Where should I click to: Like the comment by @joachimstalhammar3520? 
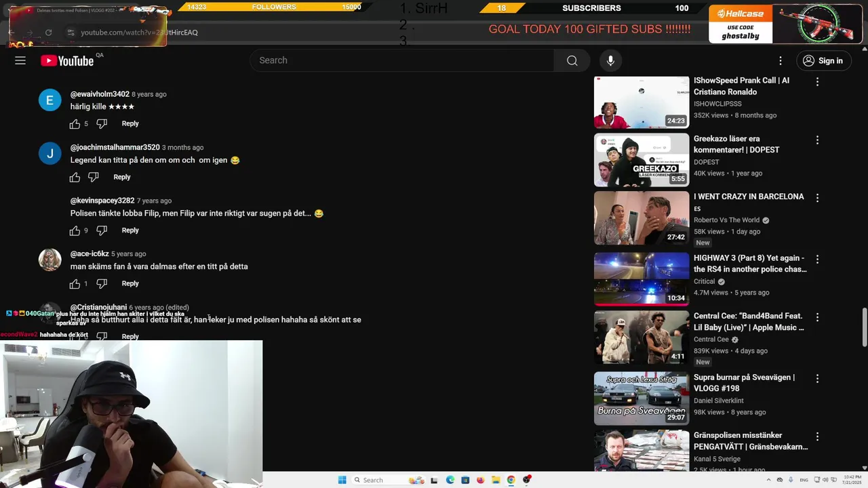coord(75,177)
